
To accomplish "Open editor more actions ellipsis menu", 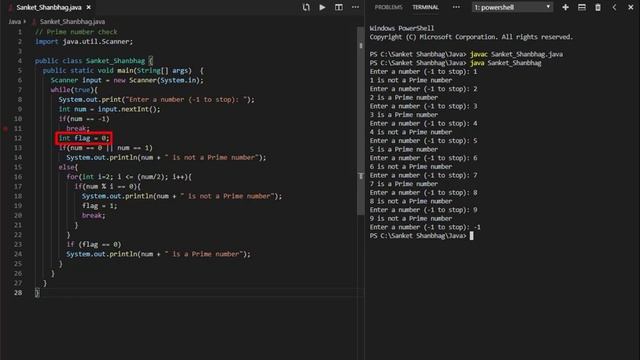I will 356,7.
